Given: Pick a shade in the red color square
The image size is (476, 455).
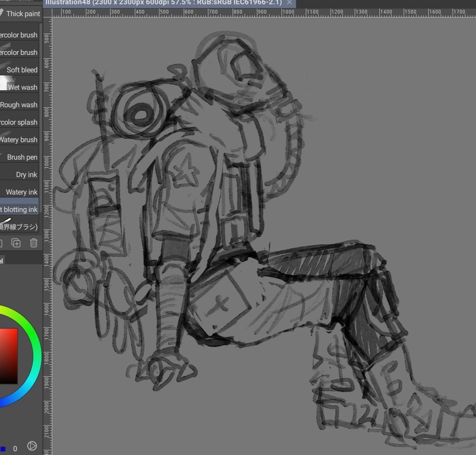Looking at the screenshot, I should coord(9,356).
